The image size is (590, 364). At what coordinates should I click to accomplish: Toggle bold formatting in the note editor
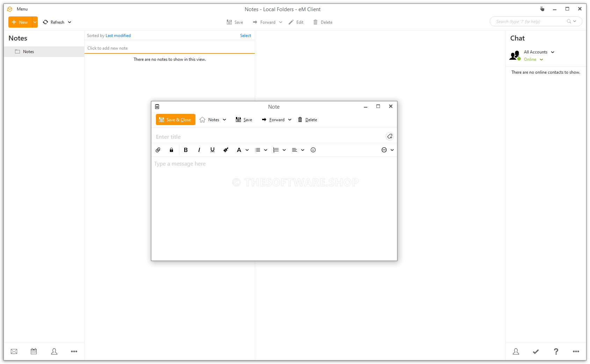coord(186,150)
